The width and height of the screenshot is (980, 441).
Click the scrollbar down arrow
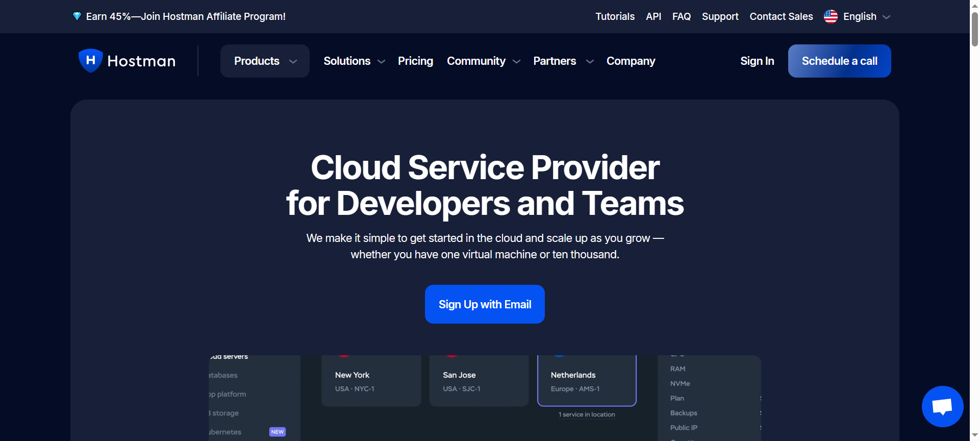974,435
